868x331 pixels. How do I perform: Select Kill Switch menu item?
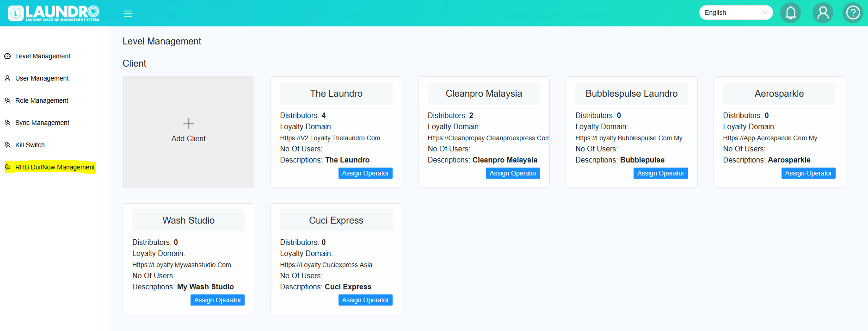(30, 145)
